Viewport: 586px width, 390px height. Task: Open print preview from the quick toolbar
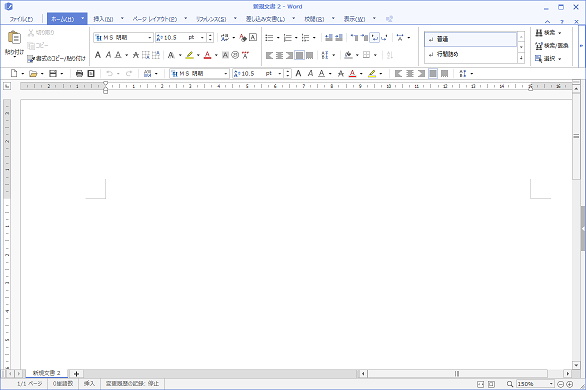point(91,74)
